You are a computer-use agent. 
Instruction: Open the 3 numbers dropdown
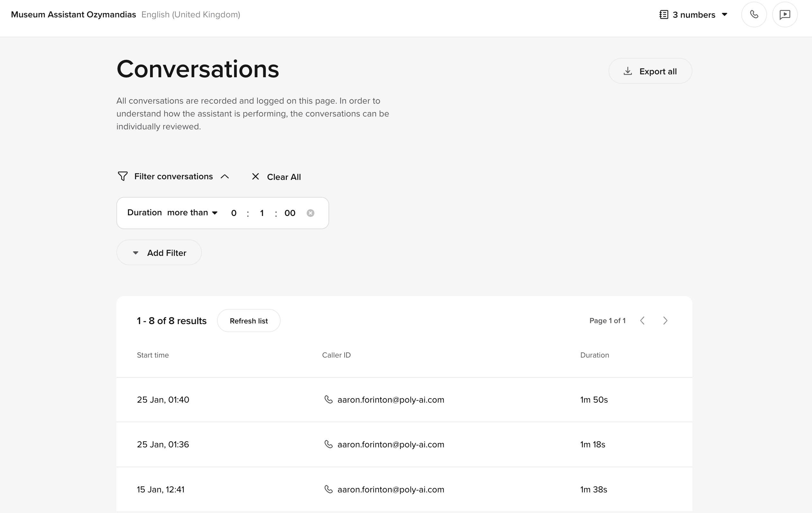pyautogui.click(x=724, y=14)
